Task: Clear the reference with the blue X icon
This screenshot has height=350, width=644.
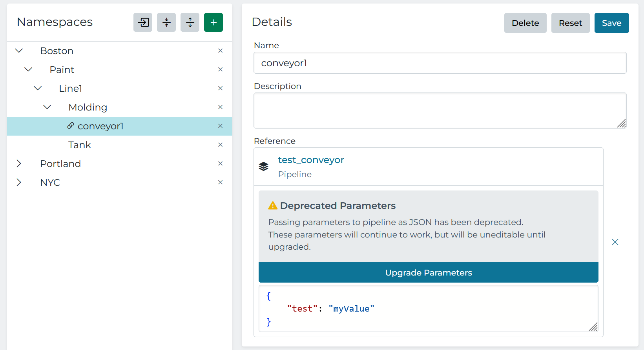Action: click(615, 242)
